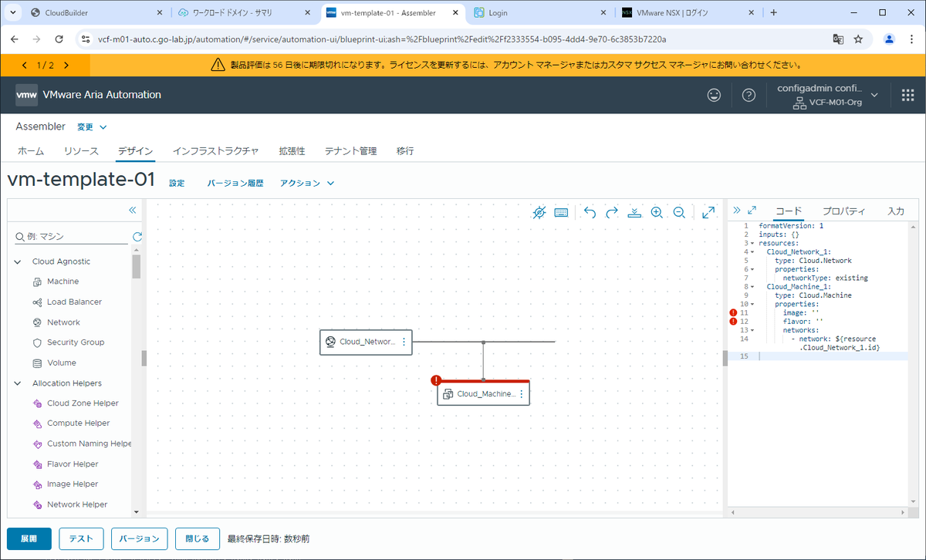Toggle connector visibility icon in canvas toolbar

coord(539,212)
